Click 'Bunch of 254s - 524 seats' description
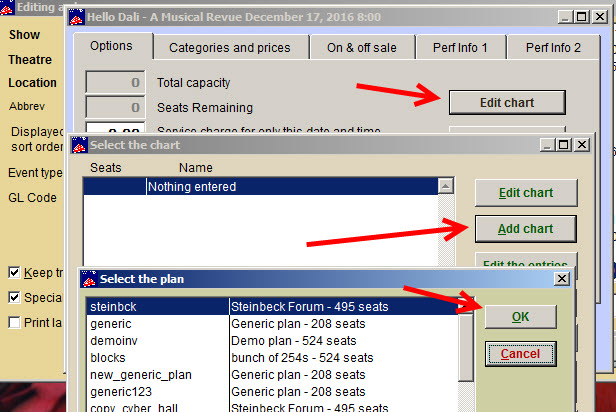The height and width of the screenshot is (412, 616). (x=302, y=358)
